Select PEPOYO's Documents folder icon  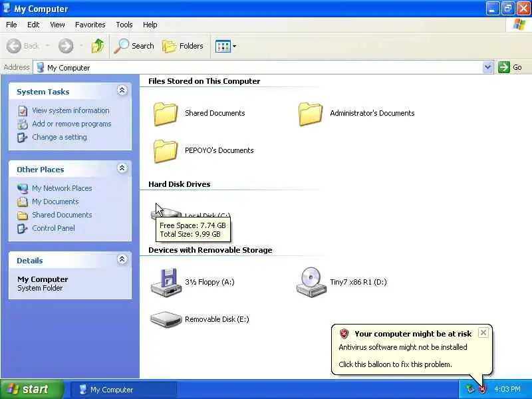tap(166, 151)
